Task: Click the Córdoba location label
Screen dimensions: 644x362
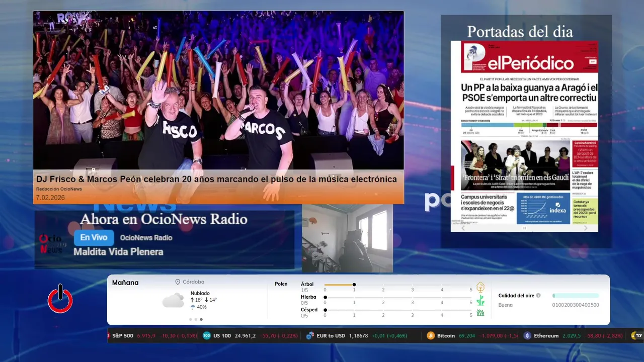Action: coord(193,282)
